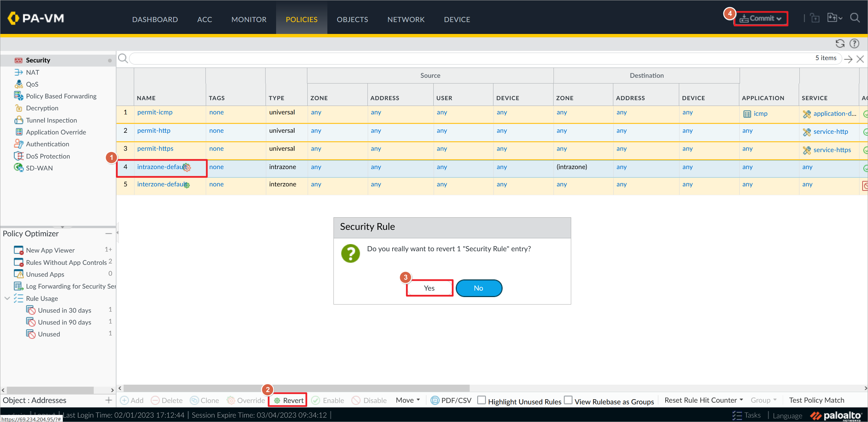Image resolution: width=868 pixels, height=422 pixels.
Task: Apply filter with the arrow icon
Action: (x=848, y=59)
